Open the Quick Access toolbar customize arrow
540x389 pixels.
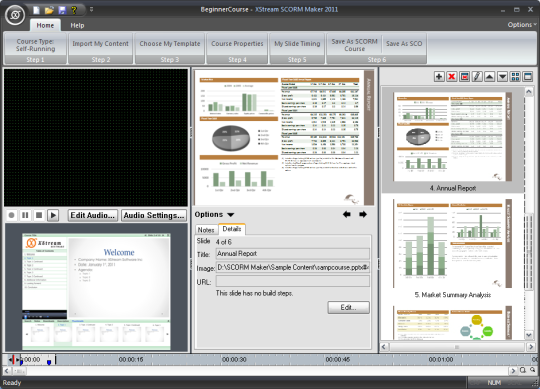tap(91, 10)
